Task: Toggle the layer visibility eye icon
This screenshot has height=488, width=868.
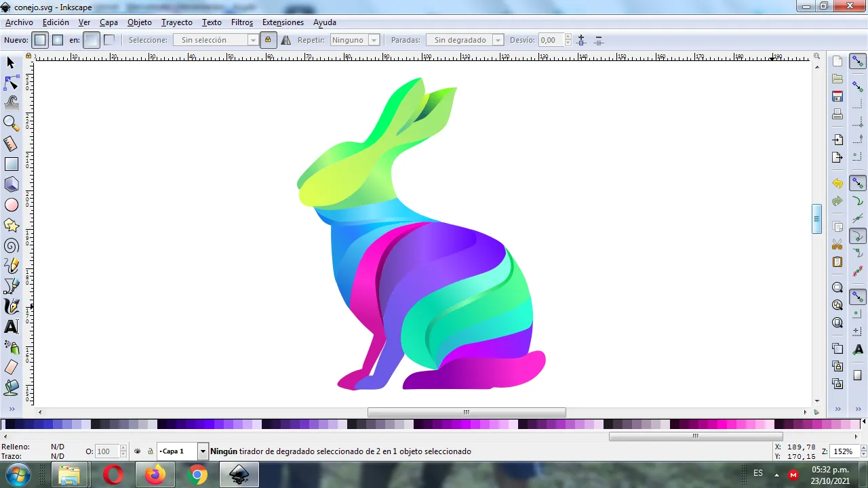Action: pyautogui.click(x=138, y=451)
